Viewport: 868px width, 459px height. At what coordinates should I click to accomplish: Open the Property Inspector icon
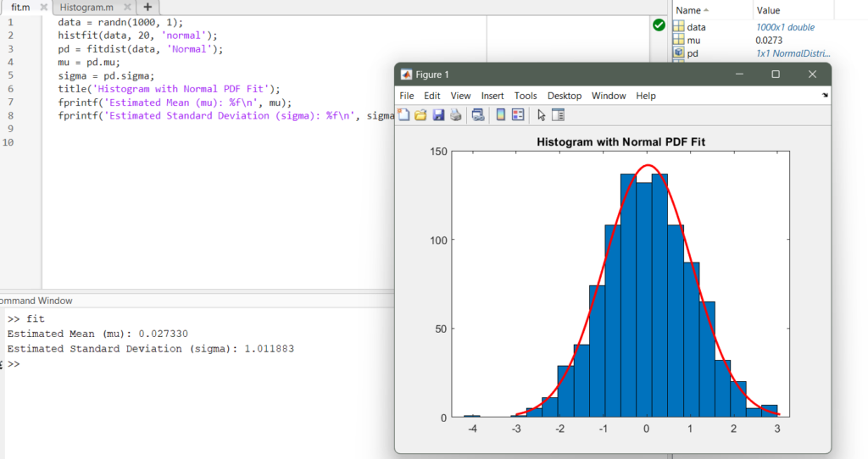(x=558, y=115)
